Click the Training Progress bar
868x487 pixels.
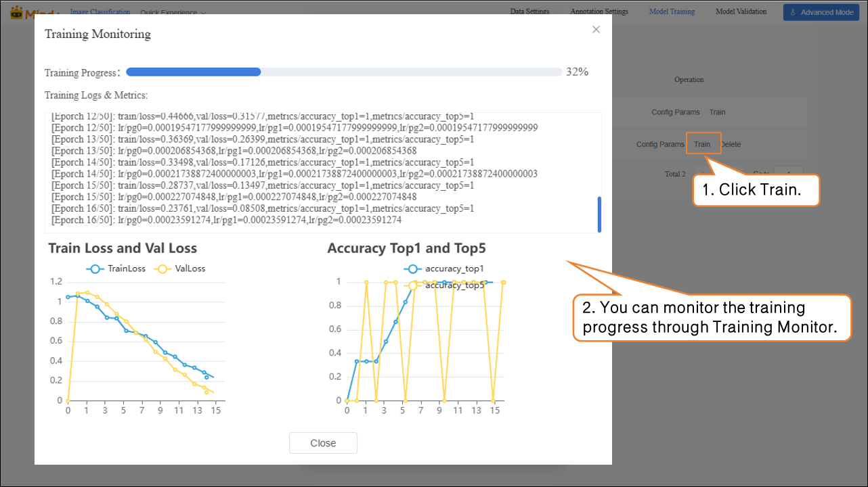[343, 72]
